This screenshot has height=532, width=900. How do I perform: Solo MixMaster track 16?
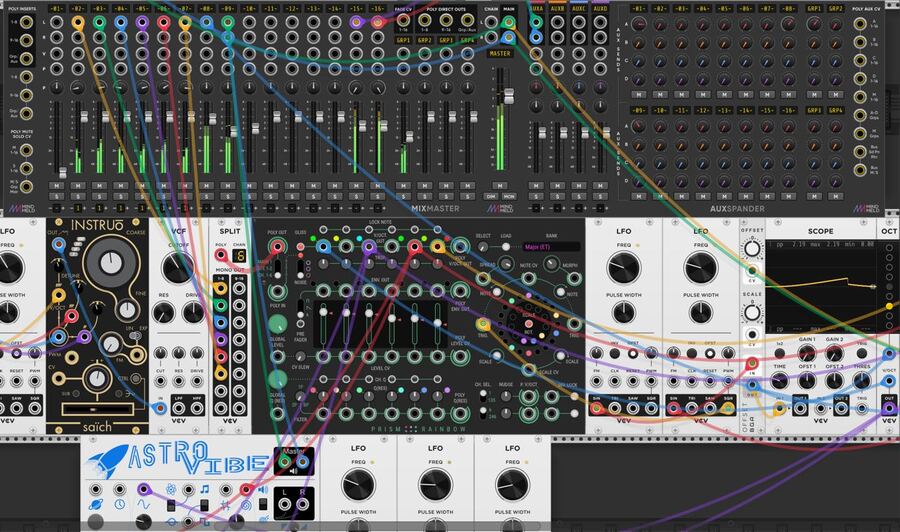[x=378, y=196]
